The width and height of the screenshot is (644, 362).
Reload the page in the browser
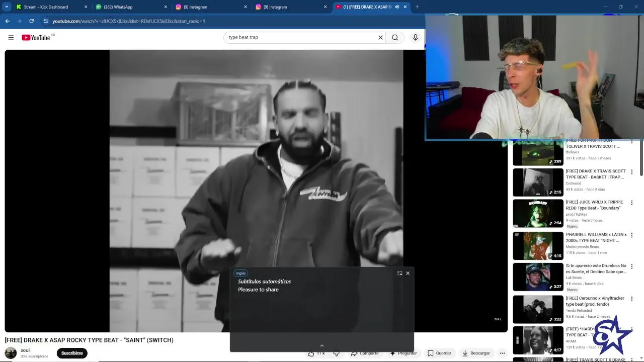point(31,21)
